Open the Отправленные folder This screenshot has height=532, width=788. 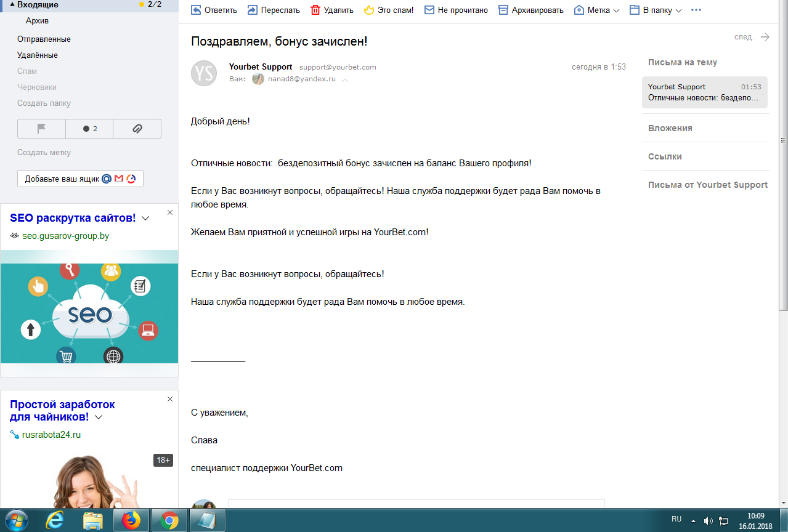pyautogui.click(x=44, y=39)
